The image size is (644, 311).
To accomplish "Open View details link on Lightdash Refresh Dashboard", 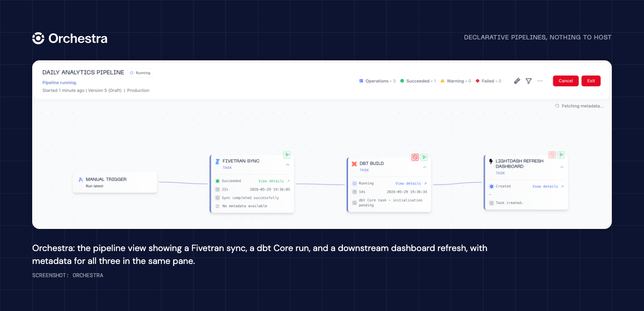I will pos(548,186).
